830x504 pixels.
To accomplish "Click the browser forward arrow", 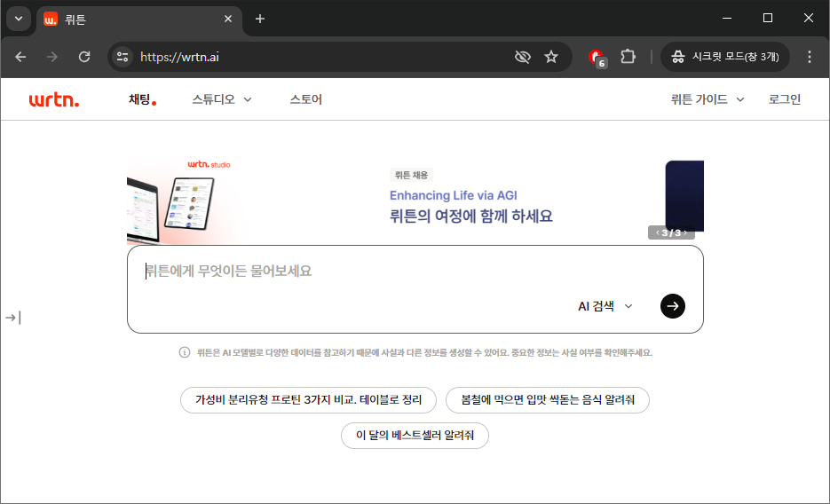I will tap(51, 57).
